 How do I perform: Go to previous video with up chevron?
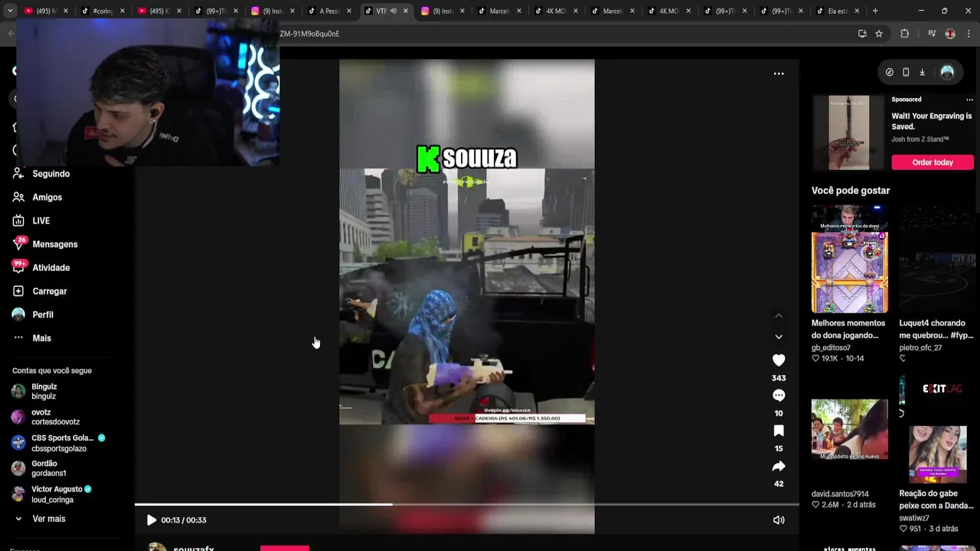click(x=779, y=315)
